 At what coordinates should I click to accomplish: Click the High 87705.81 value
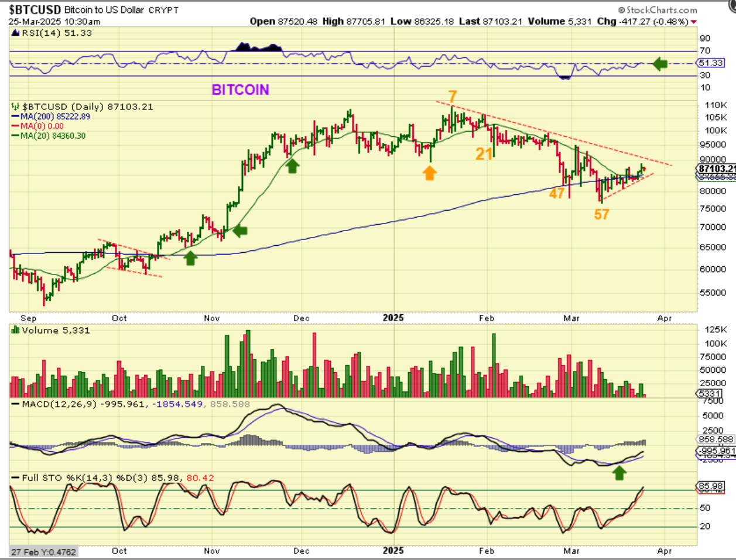pyautogui.click(x=354, y=22)
